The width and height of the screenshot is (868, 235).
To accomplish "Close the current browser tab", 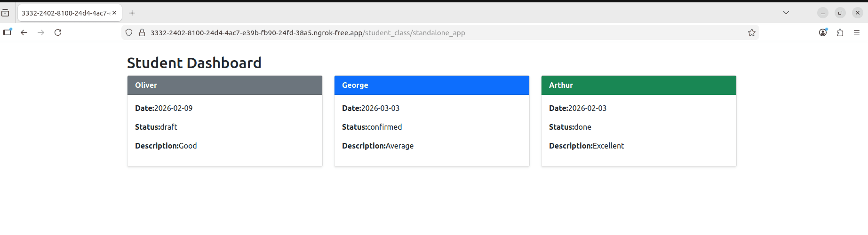I will (x=114, y=13).
